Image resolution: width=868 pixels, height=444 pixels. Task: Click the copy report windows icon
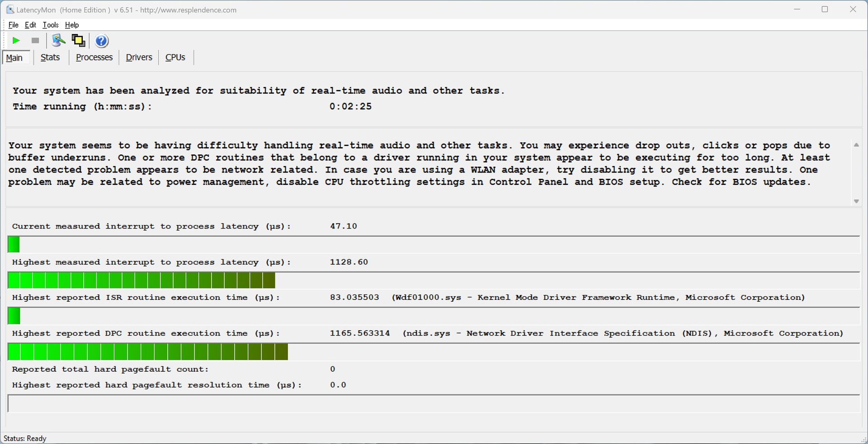tap(78, 41)
